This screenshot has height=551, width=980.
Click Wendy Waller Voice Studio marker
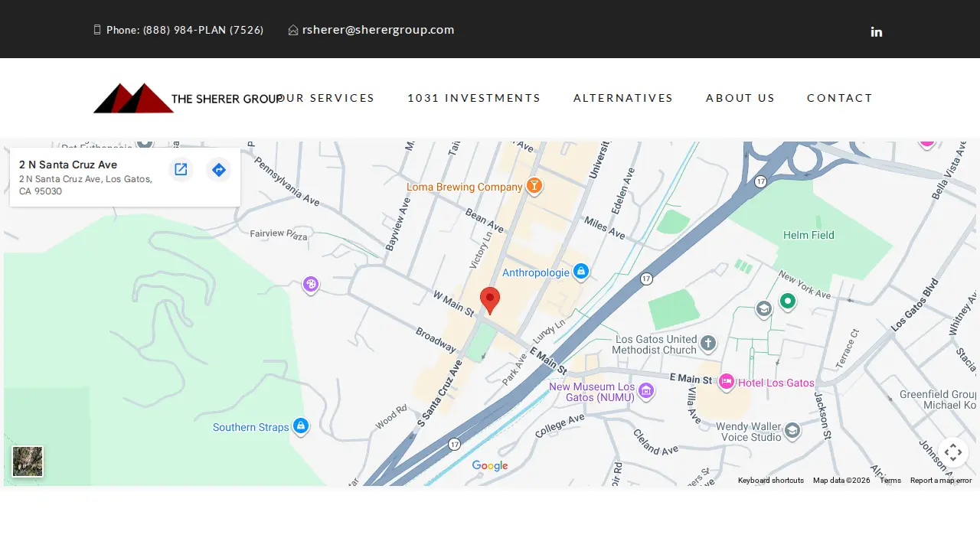[792, 431]
